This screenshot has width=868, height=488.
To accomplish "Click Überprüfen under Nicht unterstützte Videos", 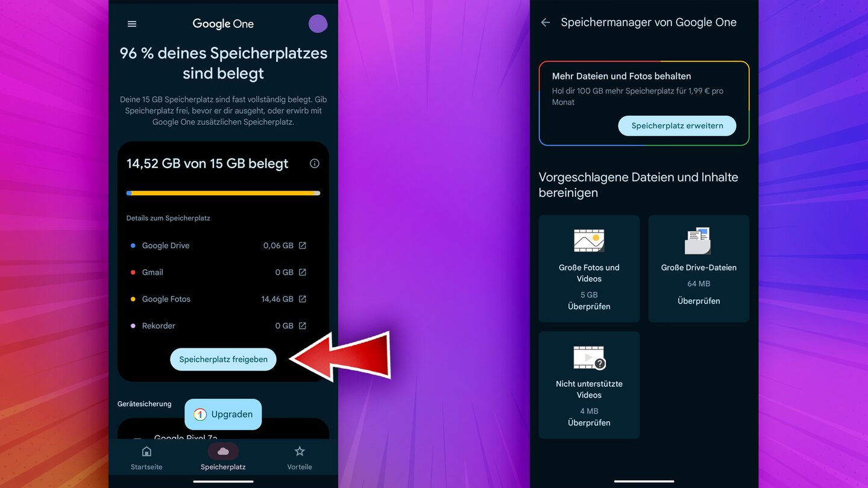I will [x=589, y=423].
